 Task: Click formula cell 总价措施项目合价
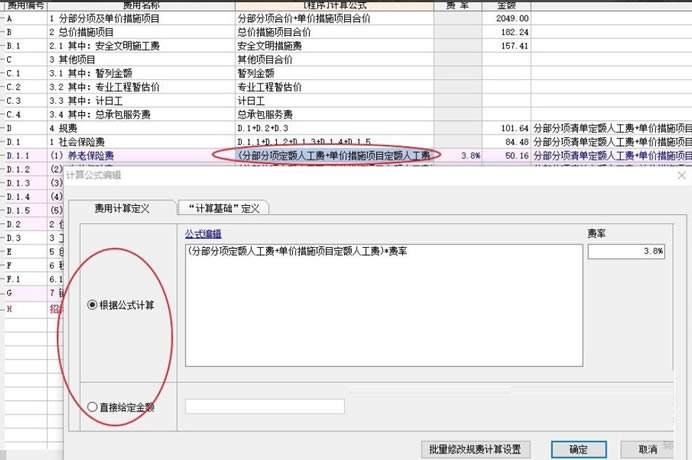334,32
